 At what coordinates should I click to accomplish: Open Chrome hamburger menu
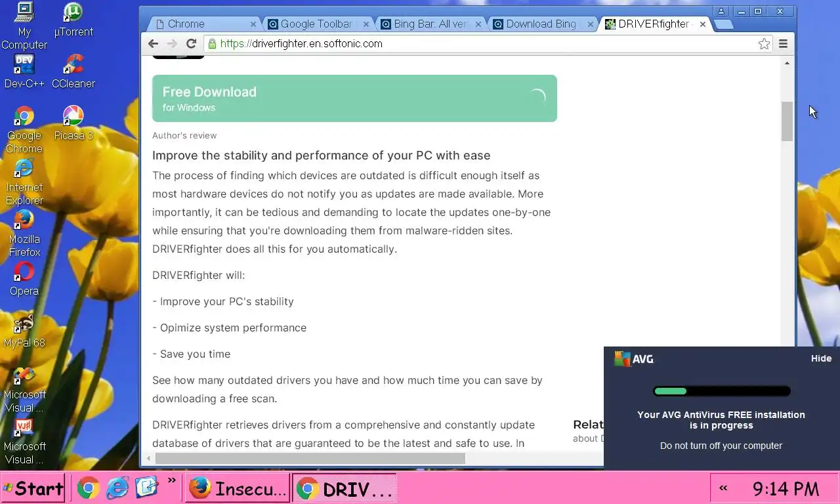coord(783,43)
